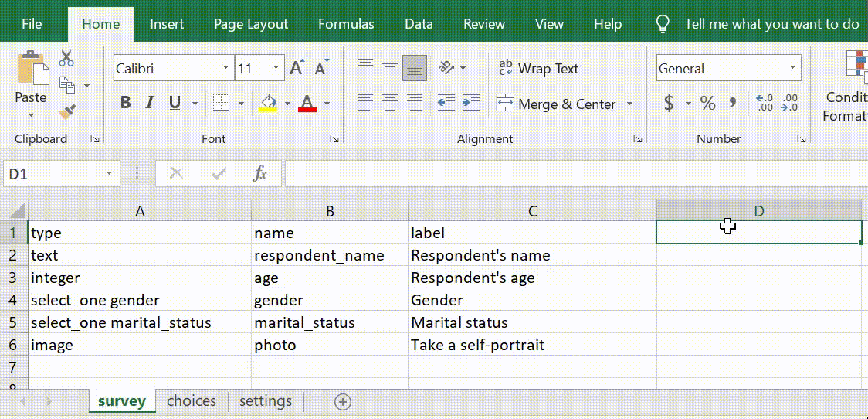The width and height of the screenshot is (868, 419).
Task: Increase indent
Action: (x=470, y=103)
